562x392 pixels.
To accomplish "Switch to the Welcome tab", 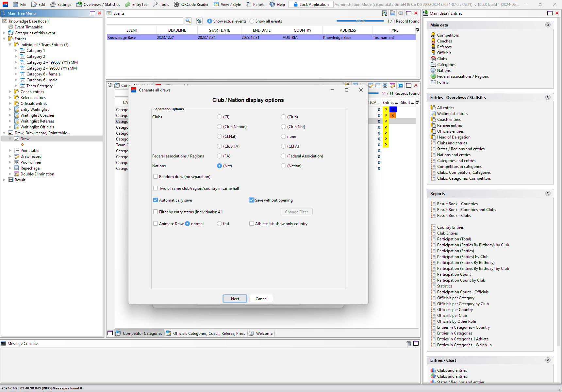I will tap(264, 334).
